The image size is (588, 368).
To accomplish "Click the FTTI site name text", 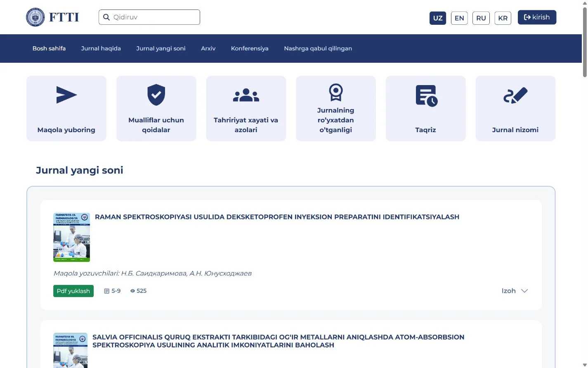I will point(64,17).
